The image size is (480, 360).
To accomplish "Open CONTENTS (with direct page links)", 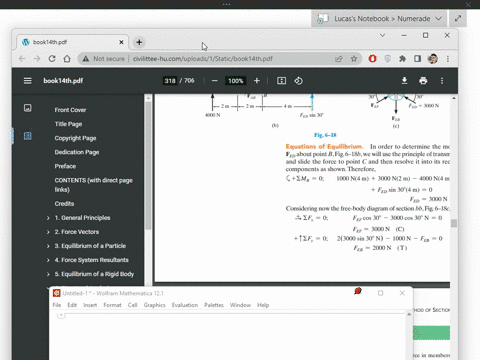I will (94, 185).
